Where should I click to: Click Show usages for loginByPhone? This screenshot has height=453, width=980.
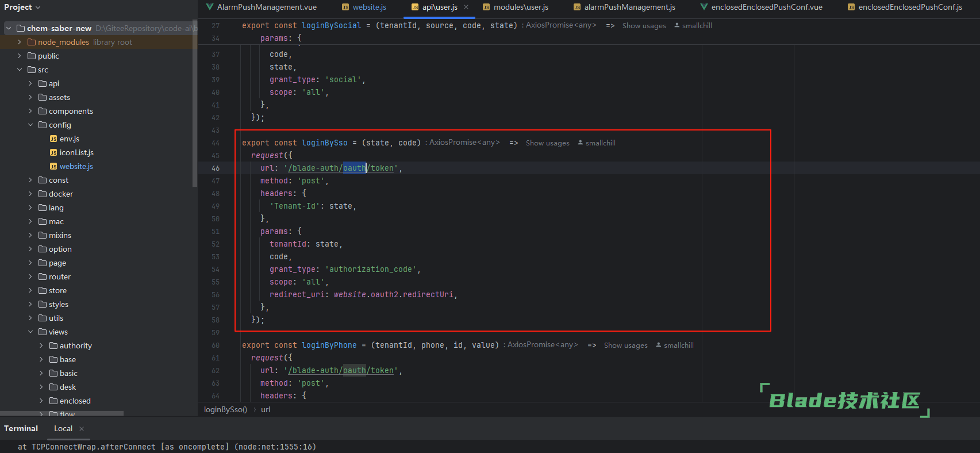(625, 345)
